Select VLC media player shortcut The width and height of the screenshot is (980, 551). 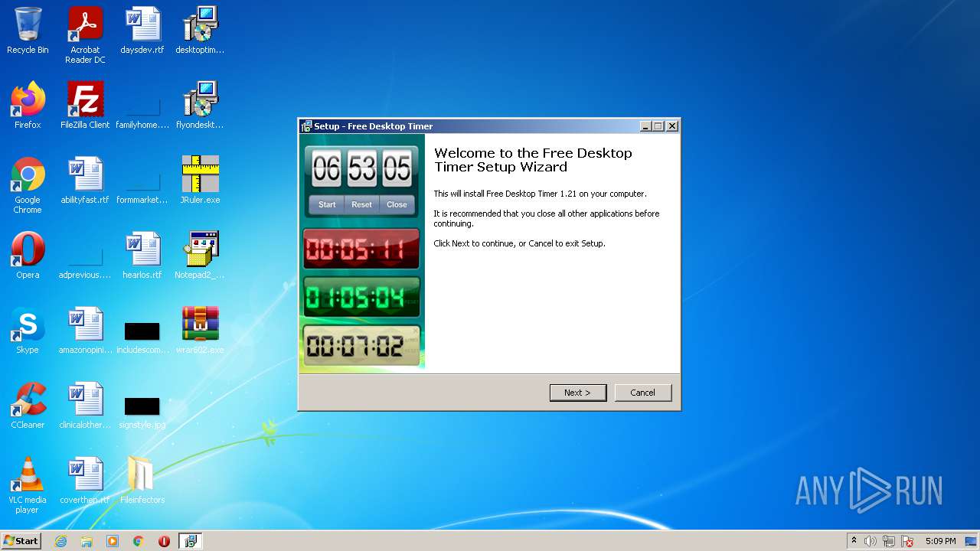[28, 485]
